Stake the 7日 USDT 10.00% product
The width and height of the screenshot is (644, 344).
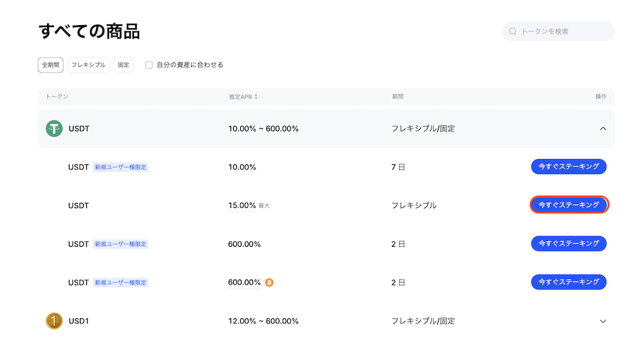click(x=569, y=166)
